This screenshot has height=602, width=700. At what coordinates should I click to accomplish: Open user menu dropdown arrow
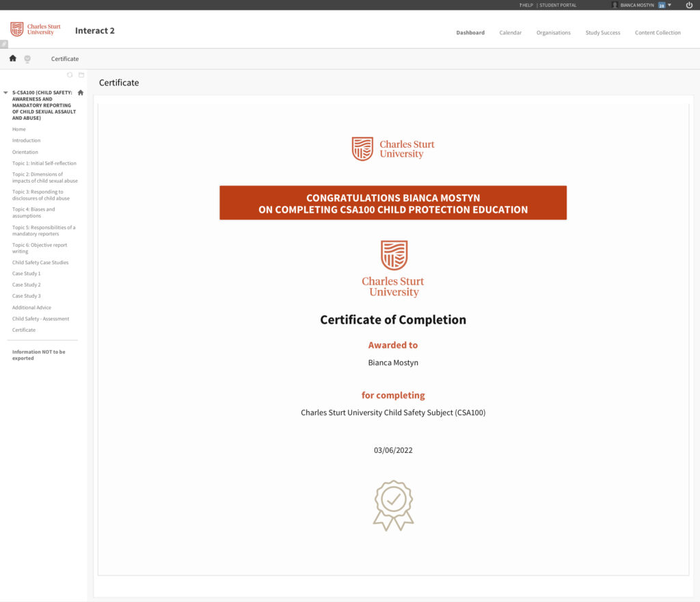tap(669, 5)
